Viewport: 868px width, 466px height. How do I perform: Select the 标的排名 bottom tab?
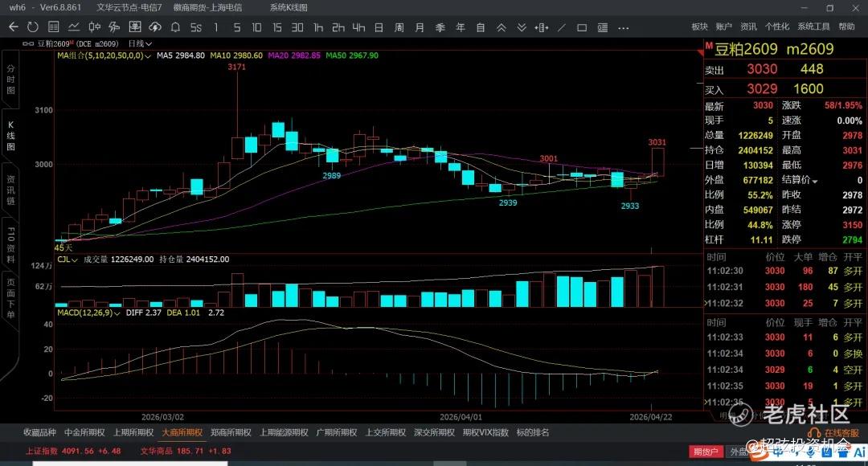point(533,432)
